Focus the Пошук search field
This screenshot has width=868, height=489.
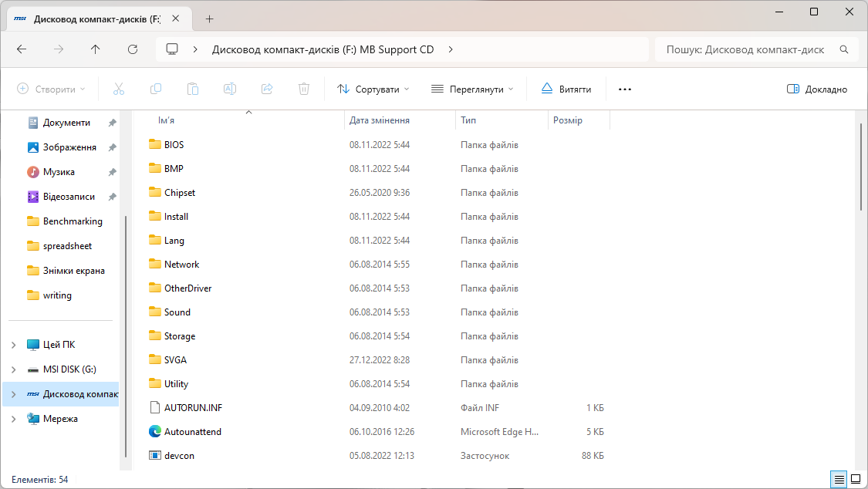tap(745, 49)
